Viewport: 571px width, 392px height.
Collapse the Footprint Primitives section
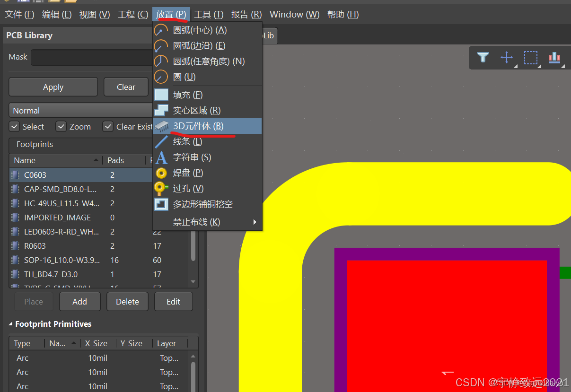click(11, 324)
